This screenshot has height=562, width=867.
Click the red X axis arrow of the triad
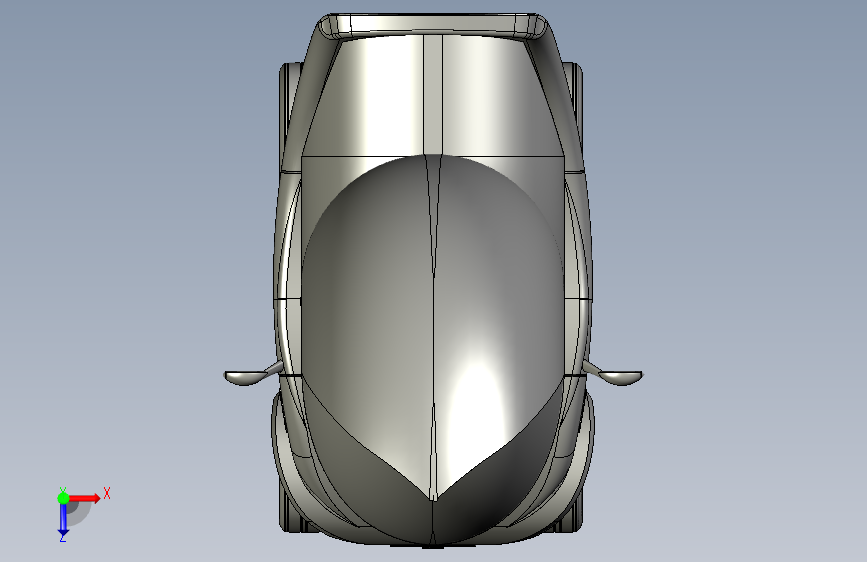[86, 498]
